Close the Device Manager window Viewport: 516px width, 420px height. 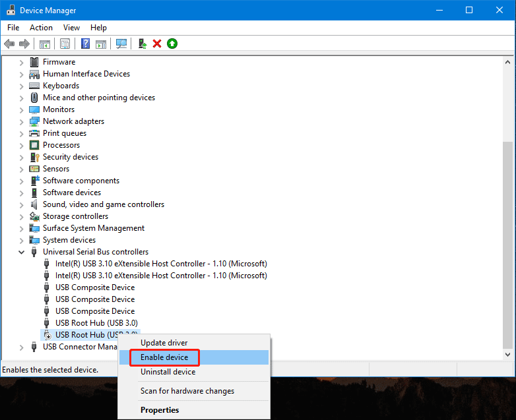click(500, 10)
